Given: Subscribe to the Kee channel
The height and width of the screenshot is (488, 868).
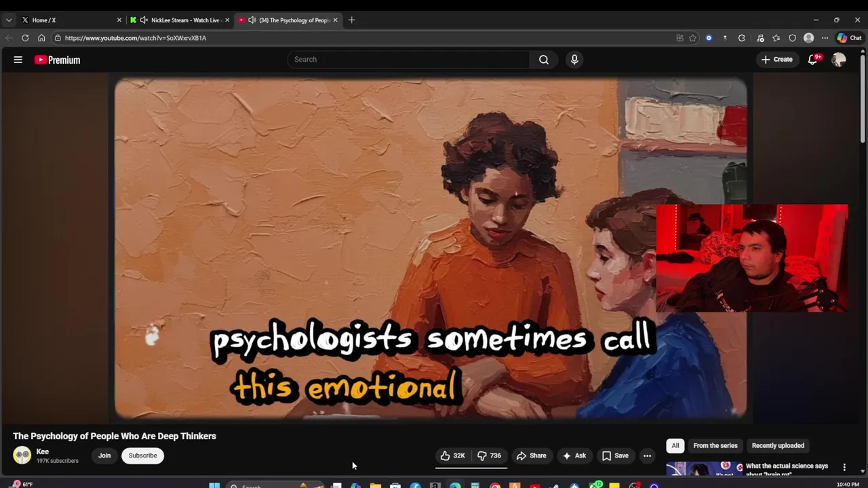Looking at the screenshot, I should pos(142,455).
